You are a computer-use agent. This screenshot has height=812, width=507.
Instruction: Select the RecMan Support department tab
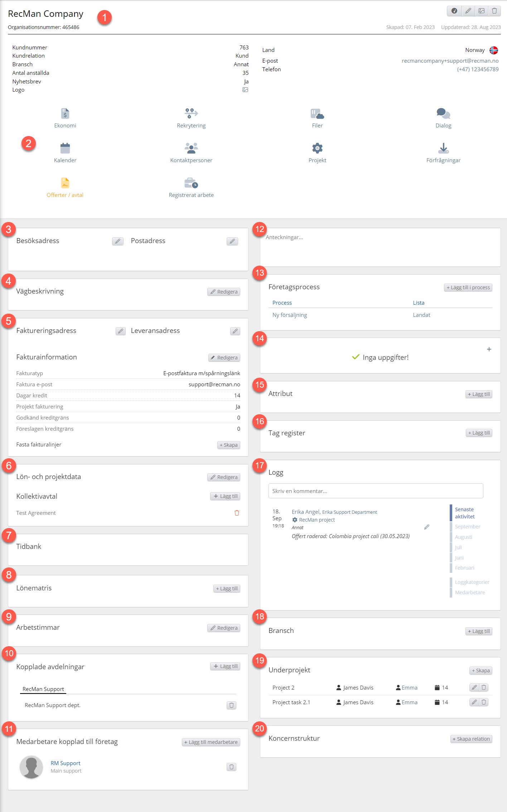pyautogui.click(x=43, y=689)
